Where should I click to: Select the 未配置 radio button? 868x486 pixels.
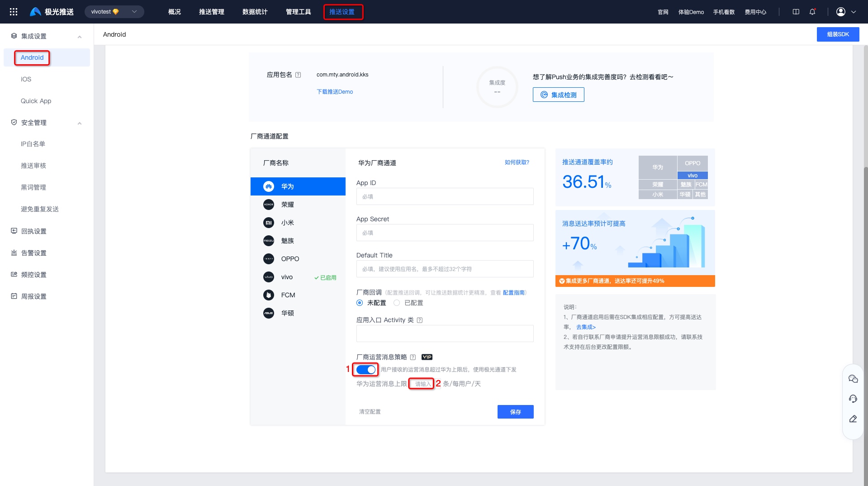360,303
